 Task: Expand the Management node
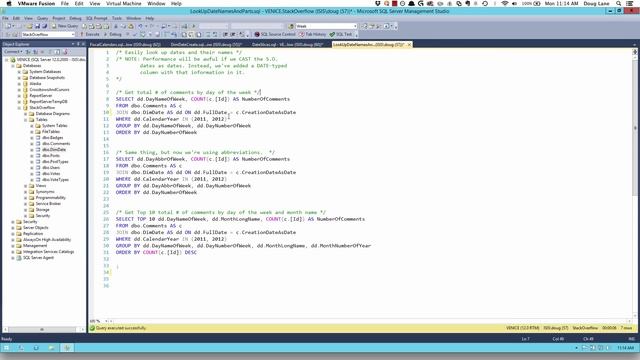13,246
